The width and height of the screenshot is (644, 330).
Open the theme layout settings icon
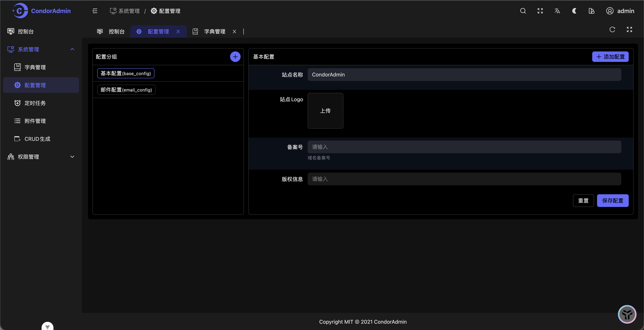click(591, 11)
